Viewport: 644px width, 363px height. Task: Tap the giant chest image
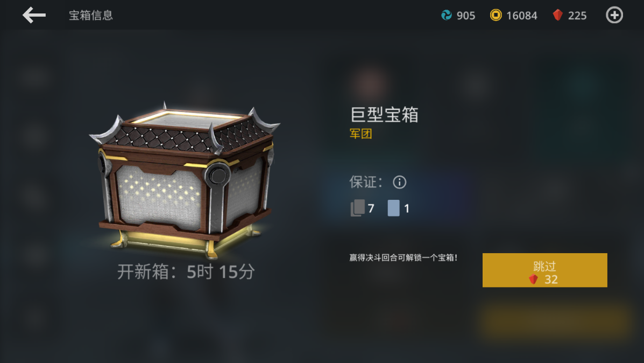[x=185, y=180]
